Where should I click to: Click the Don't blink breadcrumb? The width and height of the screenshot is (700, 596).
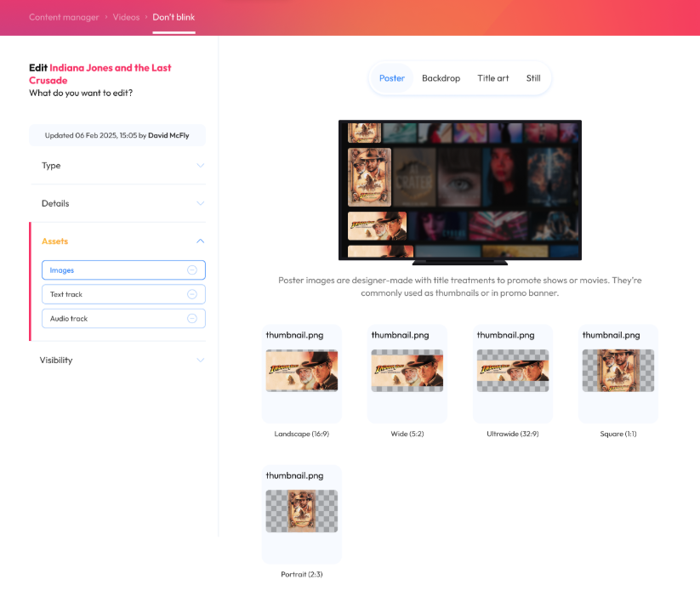point(174,17)
